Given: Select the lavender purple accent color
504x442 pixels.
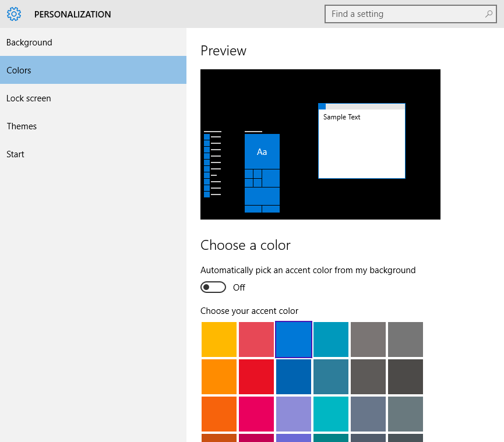Looking at the screenshot, I should [294, 413].
